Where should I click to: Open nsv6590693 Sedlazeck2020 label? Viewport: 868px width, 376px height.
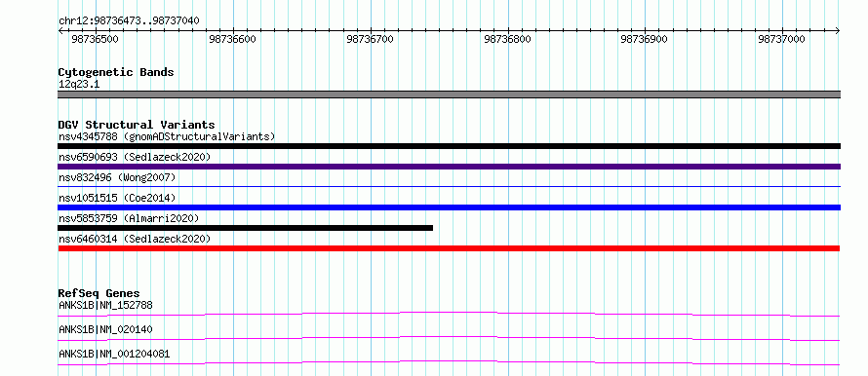pos(135,157)
